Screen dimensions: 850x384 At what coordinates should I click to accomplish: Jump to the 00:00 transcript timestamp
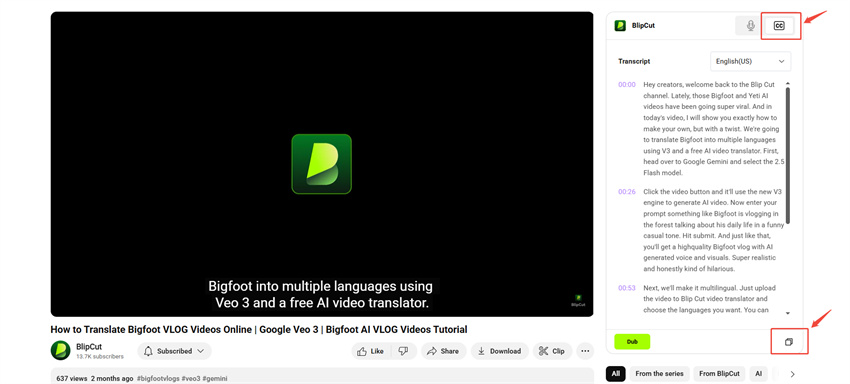[x=627, y=85]
